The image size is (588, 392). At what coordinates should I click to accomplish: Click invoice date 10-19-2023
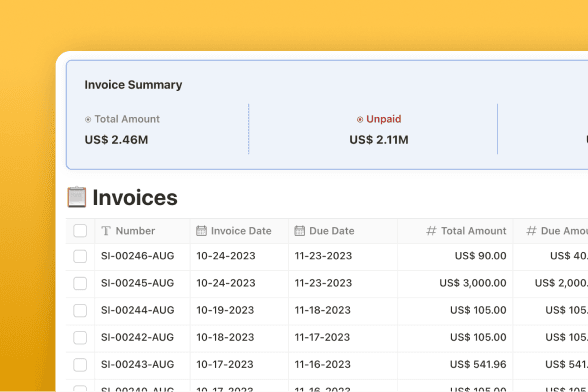[x=225, y=310]
